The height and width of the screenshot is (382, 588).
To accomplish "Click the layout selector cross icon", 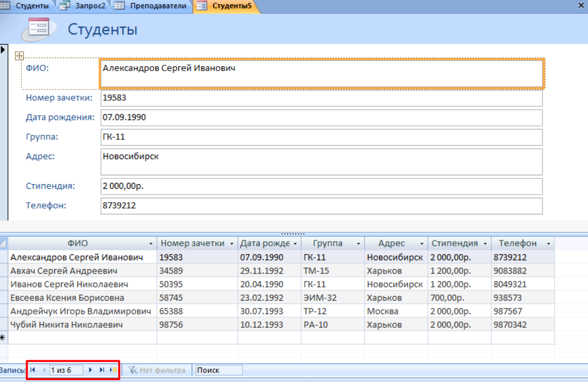I will click(19, 56).
